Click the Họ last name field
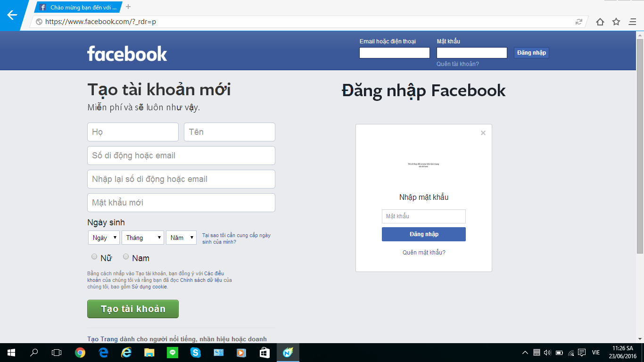Image resolution: width=644 pixels, height=362 pixels. 132,132
